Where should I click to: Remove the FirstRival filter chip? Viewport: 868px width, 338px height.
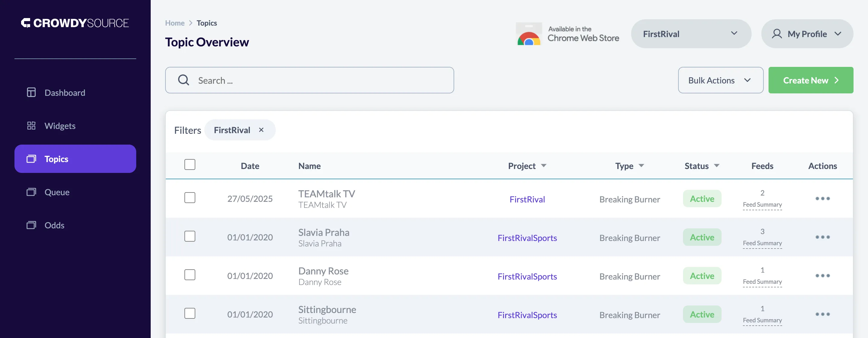(261, 130)
